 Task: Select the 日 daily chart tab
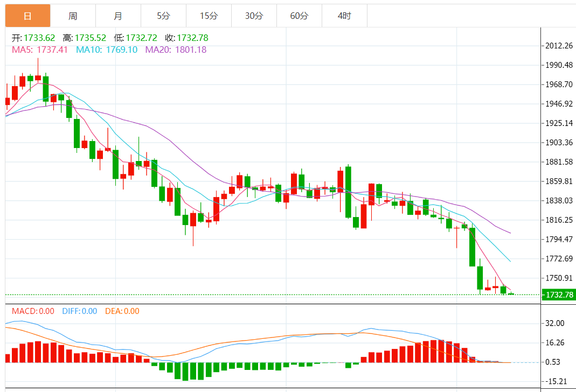coord(27,16)
